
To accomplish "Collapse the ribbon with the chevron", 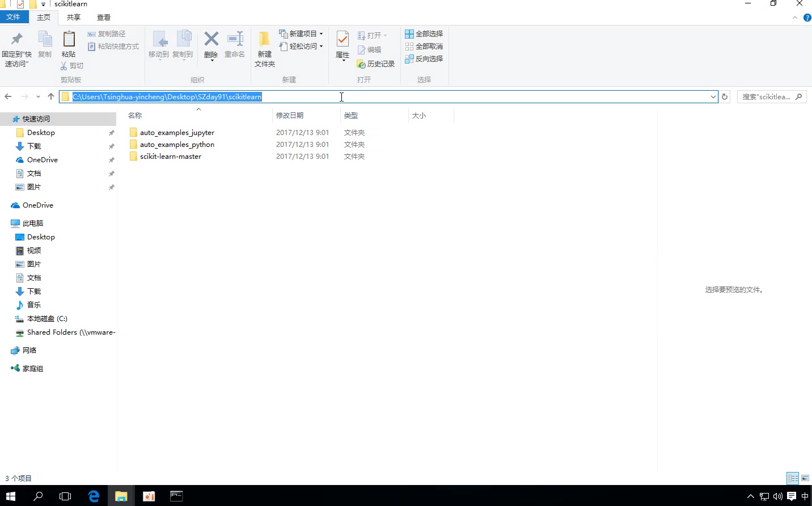I will 795,18.
